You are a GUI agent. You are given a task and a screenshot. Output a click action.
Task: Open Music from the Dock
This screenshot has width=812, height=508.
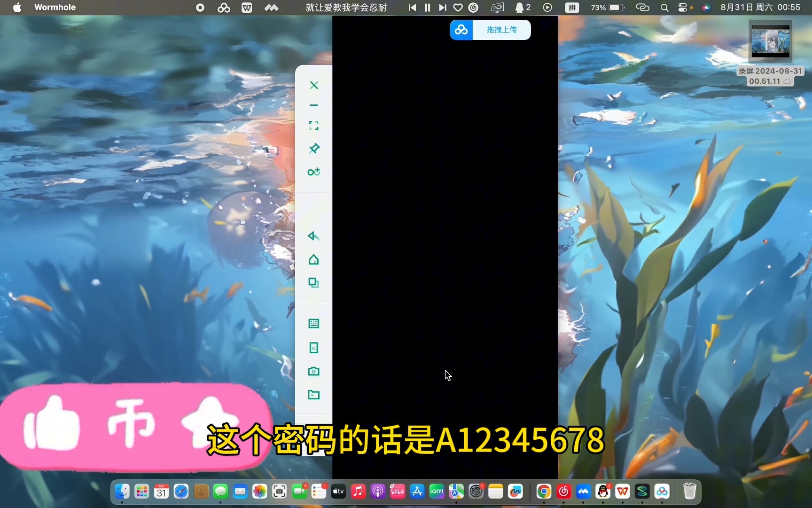(358, 492)
